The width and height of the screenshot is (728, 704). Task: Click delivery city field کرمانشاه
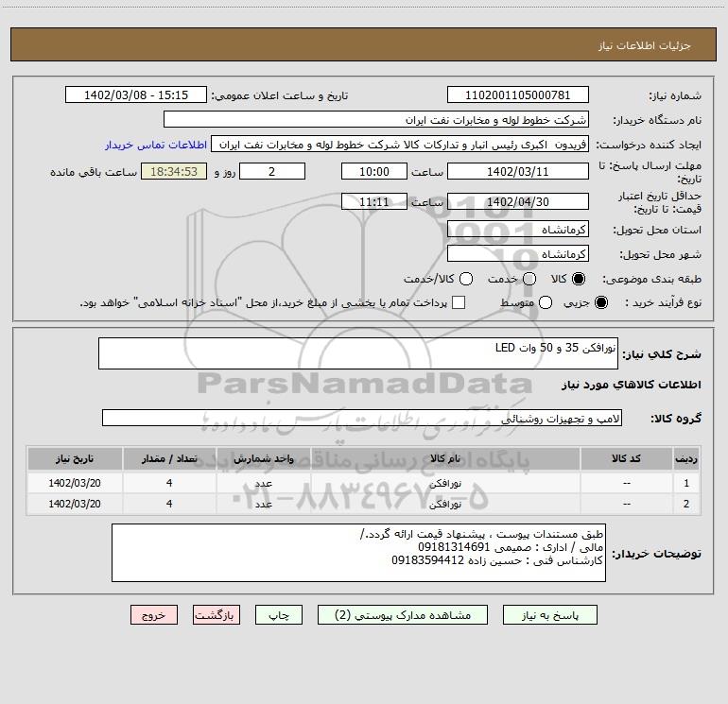(518, 254)
